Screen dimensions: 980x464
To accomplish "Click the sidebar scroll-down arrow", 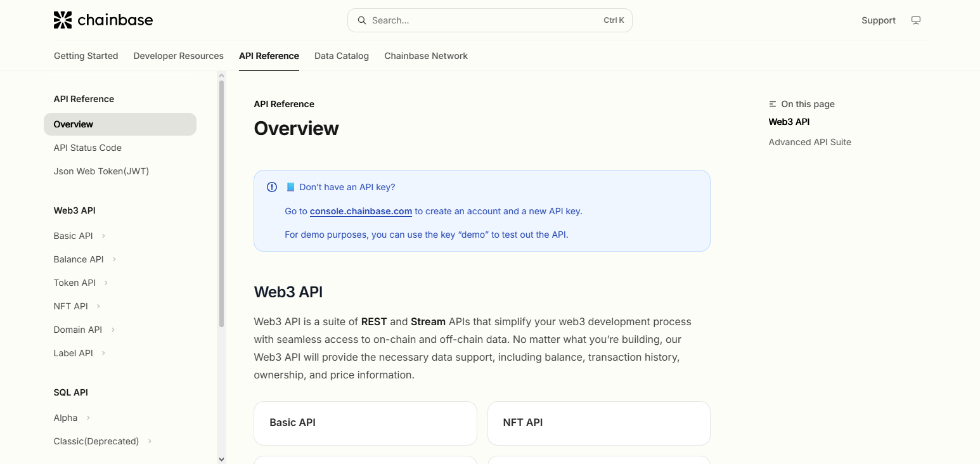I will point(221,459).
